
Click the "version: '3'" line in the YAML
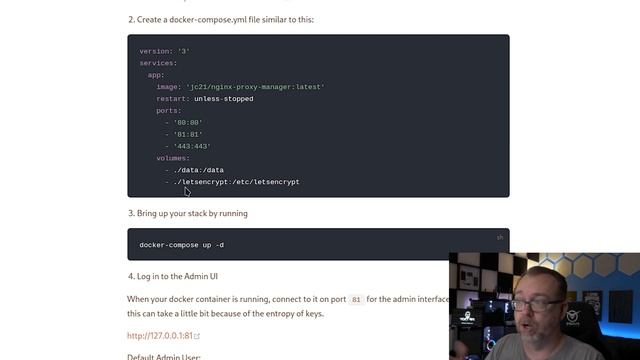164,51
